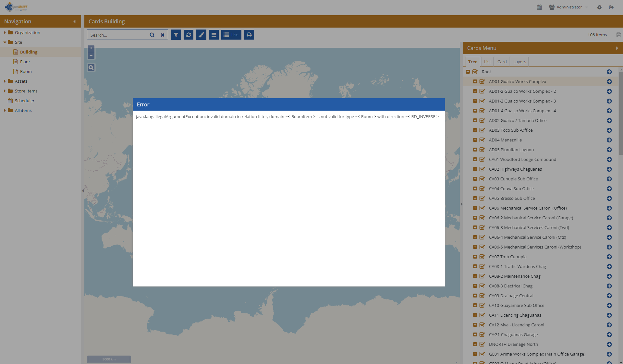The height and width of the screenshot is (364, 623).
Task: Open the filter funnel tool
Action: click(x=176, y=35)
